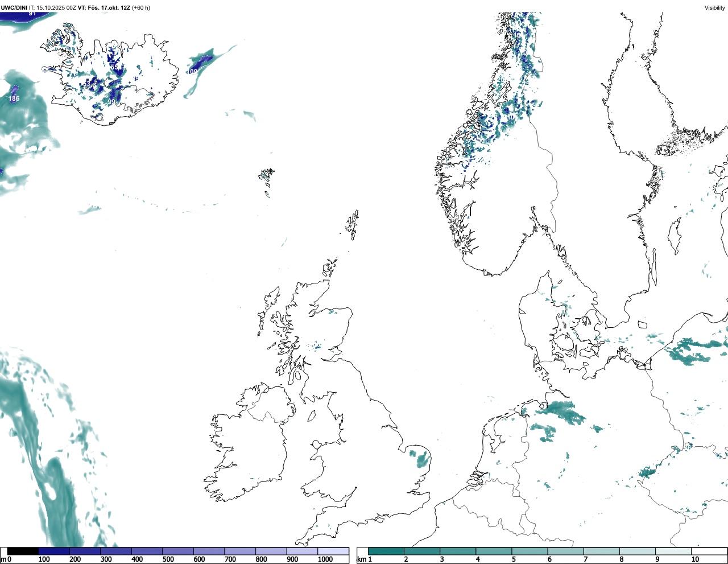Image resolution: width=728 pixels, height=564 pixels.
Task: Select the 500–600 m legend swatch
Action: pos(178,551)
